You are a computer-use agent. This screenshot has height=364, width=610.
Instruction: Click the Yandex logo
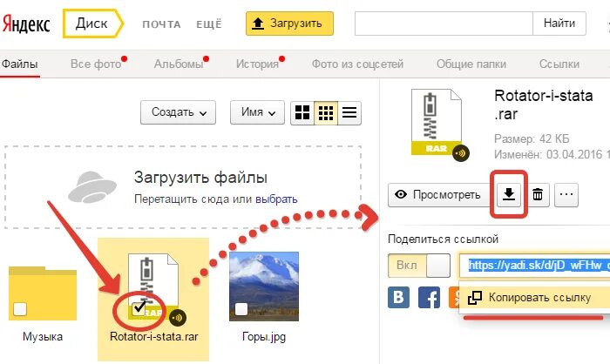coord(26,24)
